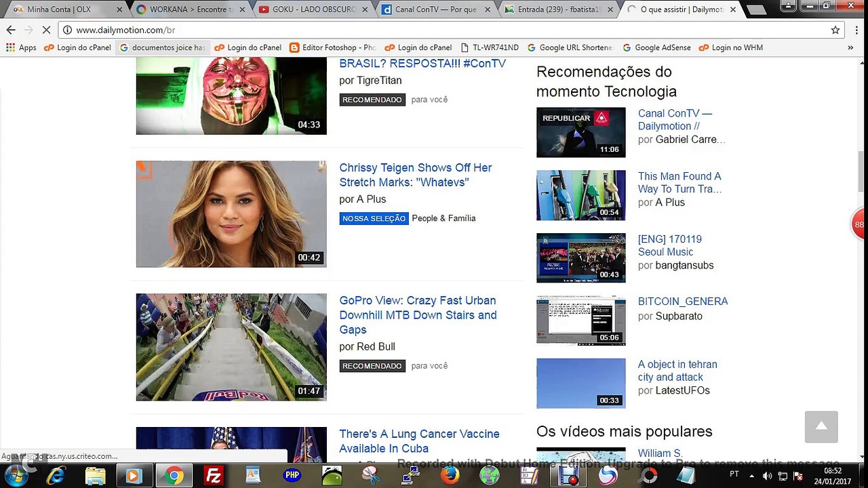Open A object in tehran video link
Image resolution: width=868 pixels, height=488 pixels.
[677, 371]
